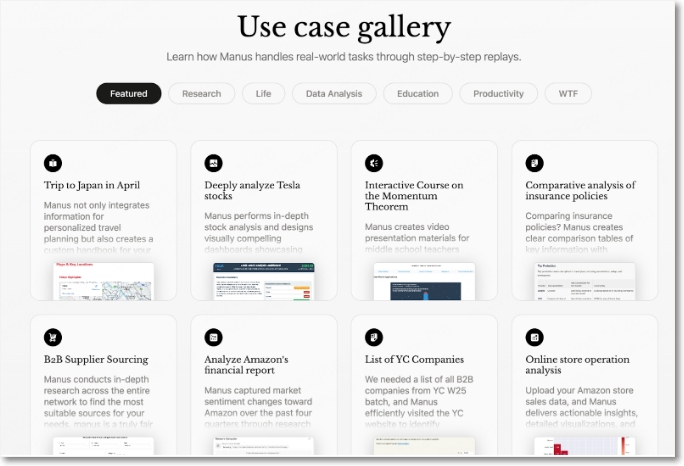
Task: Click the Tesla stock dashboard thumbnail
Action: pyautogui.click(x=264, y=281)
